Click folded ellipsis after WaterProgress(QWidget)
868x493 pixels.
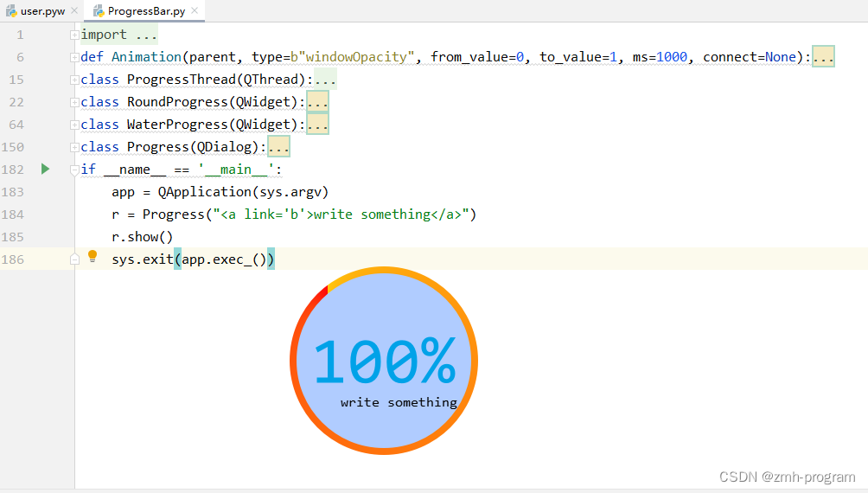pyautogui.click(x=318, y=124)
